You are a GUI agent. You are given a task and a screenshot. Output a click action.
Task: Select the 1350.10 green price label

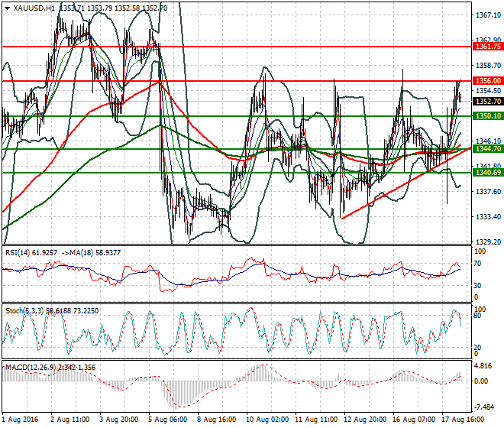tap(488, 116)
